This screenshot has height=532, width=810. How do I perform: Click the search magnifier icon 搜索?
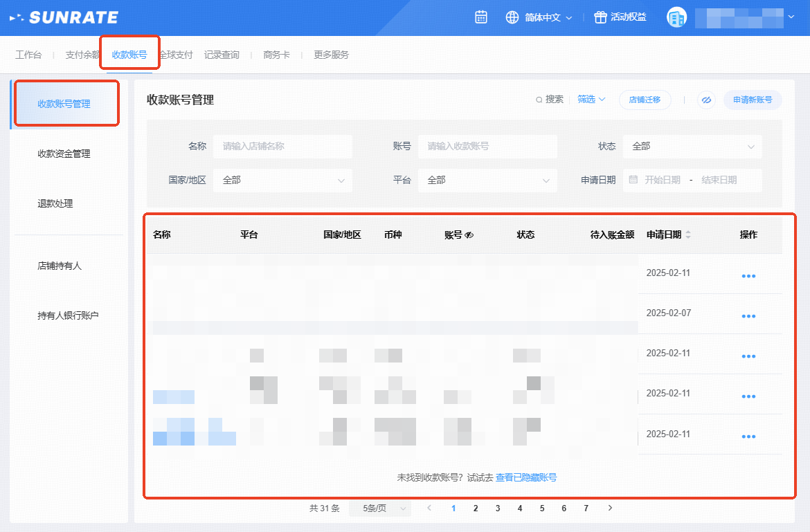click(539, 100)
